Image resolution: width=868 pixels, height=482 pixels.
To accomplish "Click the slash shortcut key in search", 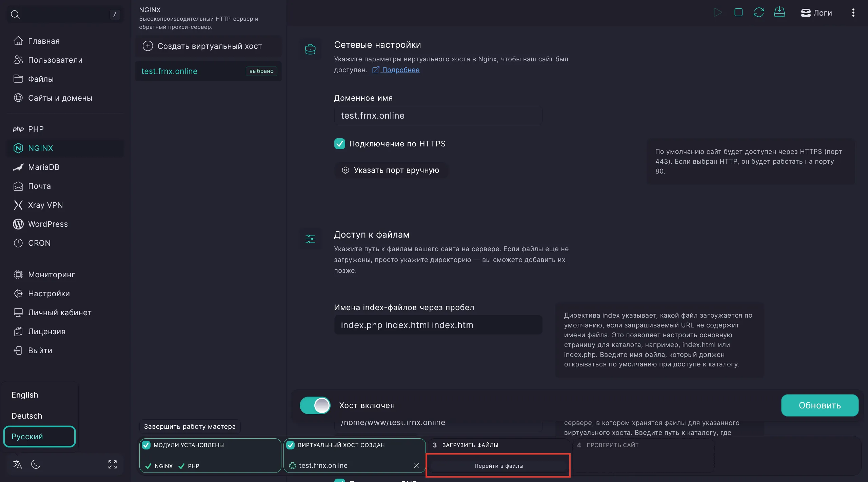I will (115, 14).
